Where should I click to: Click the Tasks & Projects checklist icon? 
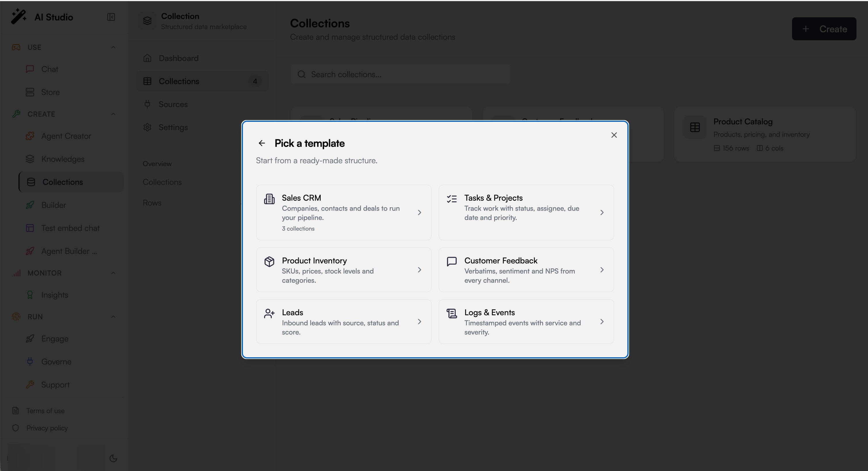pyautogui.click(x=452, y=199)
